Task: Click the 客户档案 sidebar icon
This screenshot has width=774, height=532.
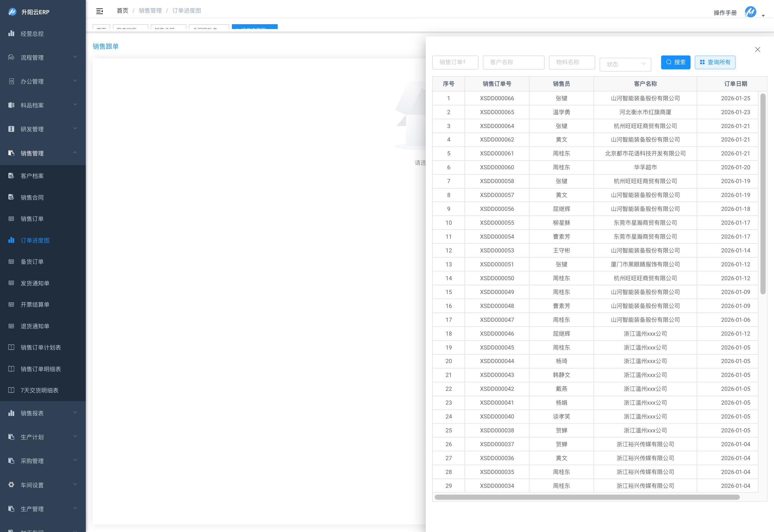Action: [11, 176]
